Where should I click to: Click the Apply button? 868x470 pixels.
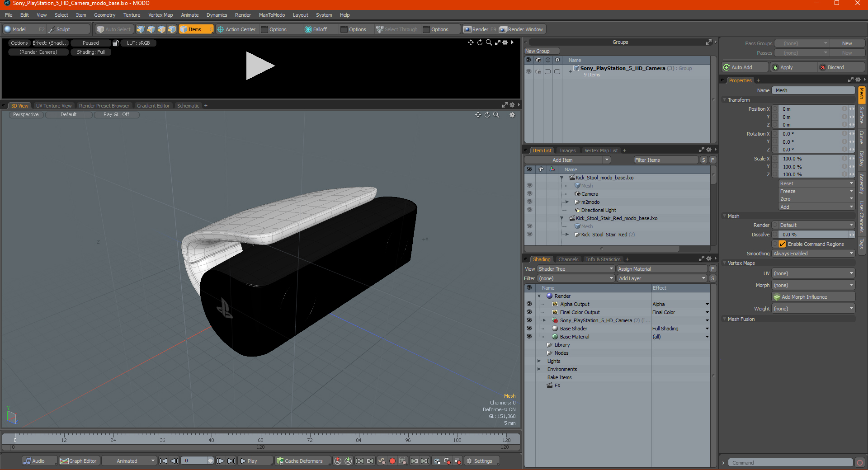pyautogui.click(x=794, y=67)
